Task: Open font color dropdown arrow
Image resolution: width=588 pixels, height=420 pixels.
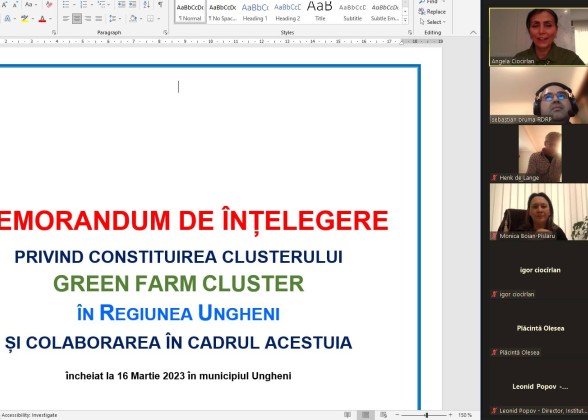Action: [x=50, y=18]
